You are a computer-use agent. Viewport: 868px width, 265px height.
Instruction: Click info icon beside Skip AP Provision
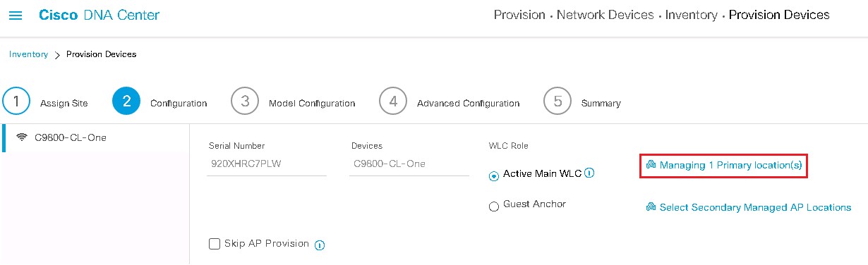[319, 245]
